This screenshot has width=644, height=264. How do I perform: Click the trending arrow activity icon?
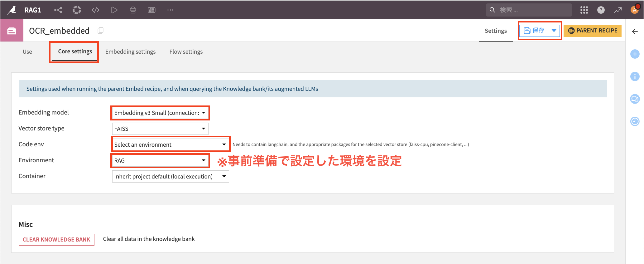pos(618,10)
